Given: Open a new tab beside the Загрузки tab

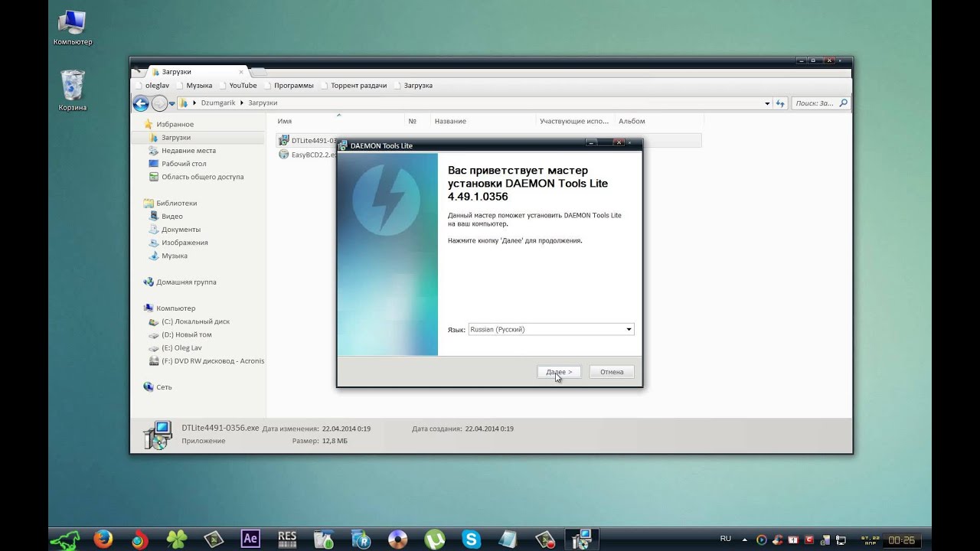Looking at the screenshot, I should click(x=259, y=71).
